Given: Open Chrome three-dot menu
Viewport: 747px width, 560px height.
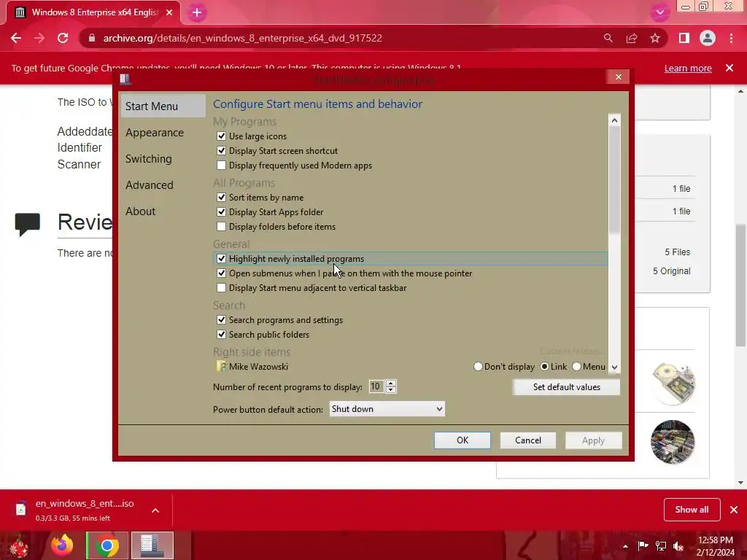Looking at the screenshot, I should (731, 38).
